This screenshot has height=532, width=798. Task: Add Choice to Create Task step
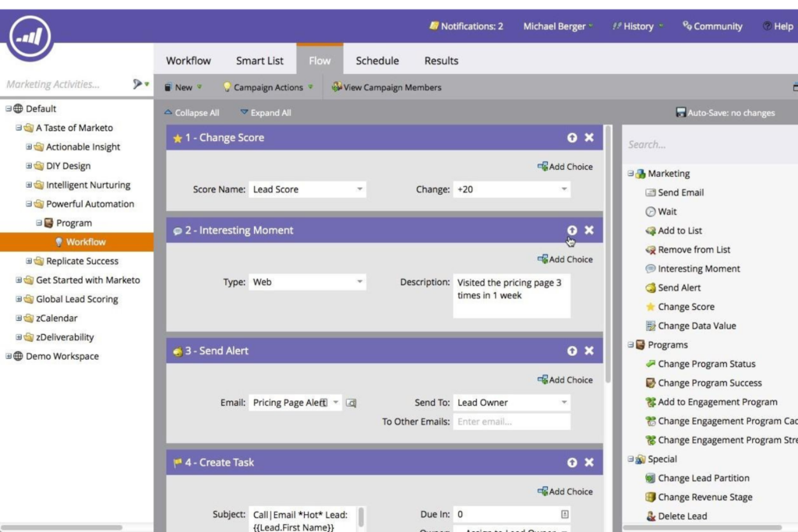(566, 491)
